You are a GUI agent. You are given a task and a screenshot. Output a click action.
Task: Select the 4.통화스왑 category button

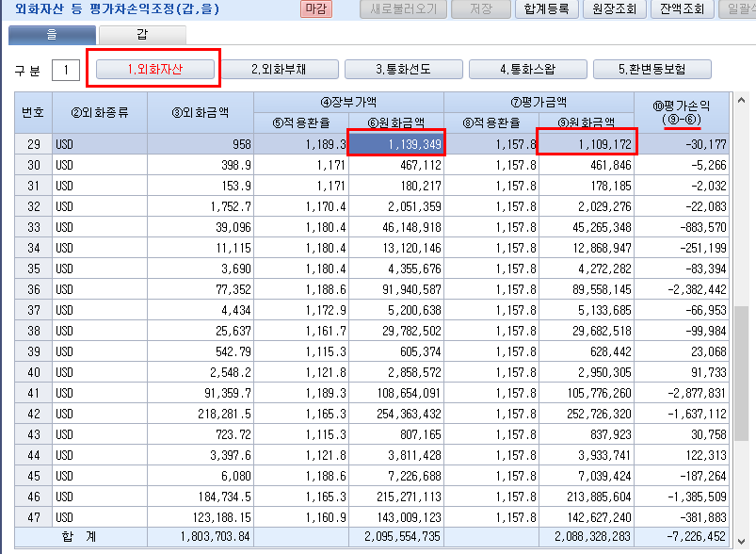coord(528,69)
